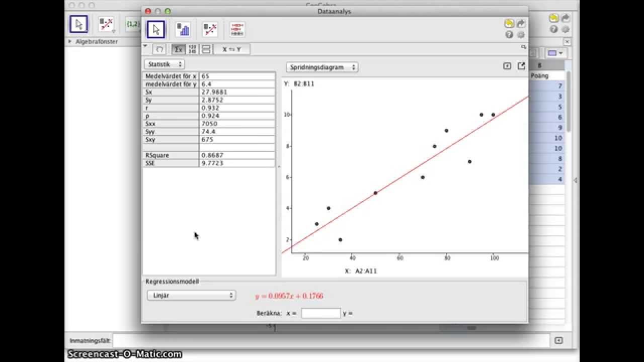Viewport: 644px width, 362px height.
Task: Select Multiple Variable Analysis tool icon
Action: 237,30
